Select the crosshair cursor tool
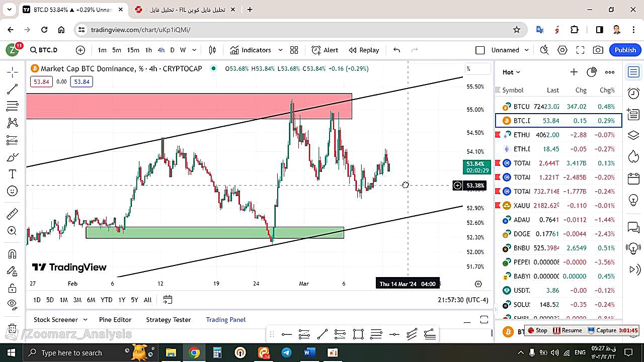This screenshot has width=644, height=362. pyautogui.click(x=13, y=72)
